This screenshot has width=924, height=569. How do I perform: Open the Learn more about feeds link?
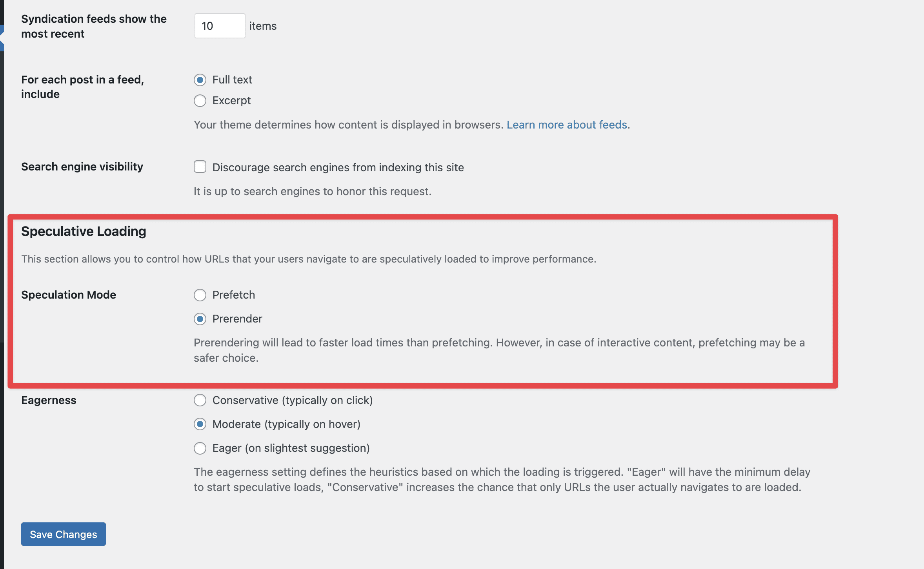567,125
